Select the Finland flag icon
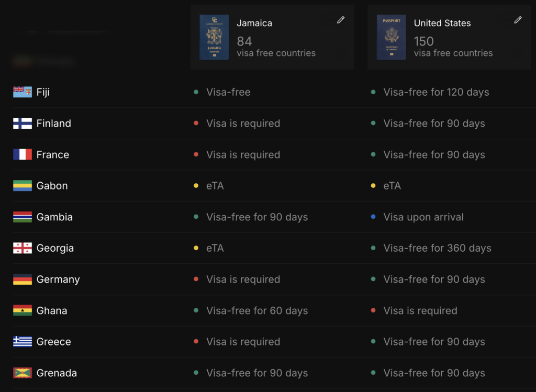 (x=23, y=124)
